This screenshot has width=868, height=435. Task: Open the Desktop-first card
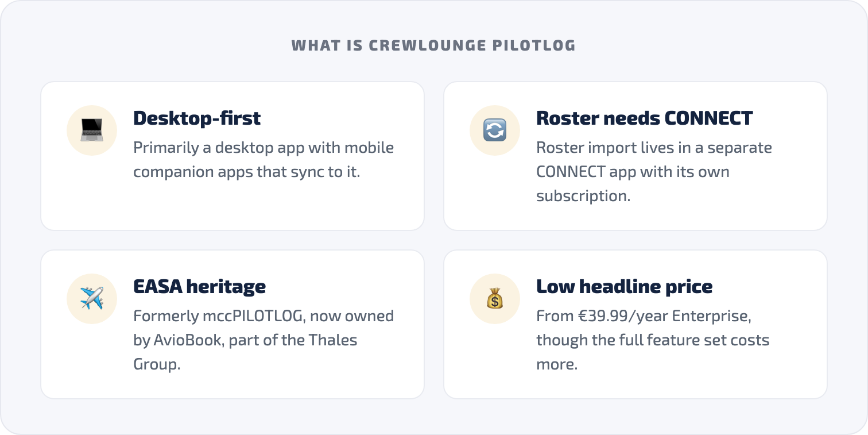232,156
